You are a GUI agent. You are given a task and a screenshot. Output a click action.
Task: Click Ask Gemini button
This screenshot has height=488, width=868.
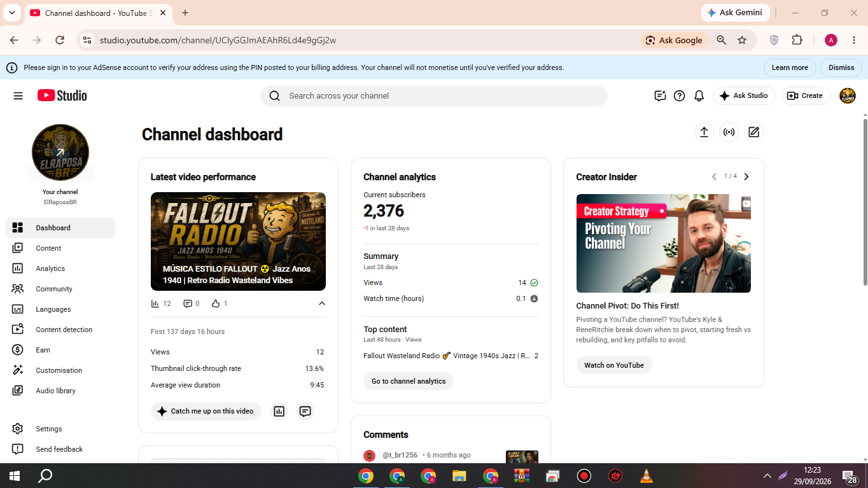736,13
